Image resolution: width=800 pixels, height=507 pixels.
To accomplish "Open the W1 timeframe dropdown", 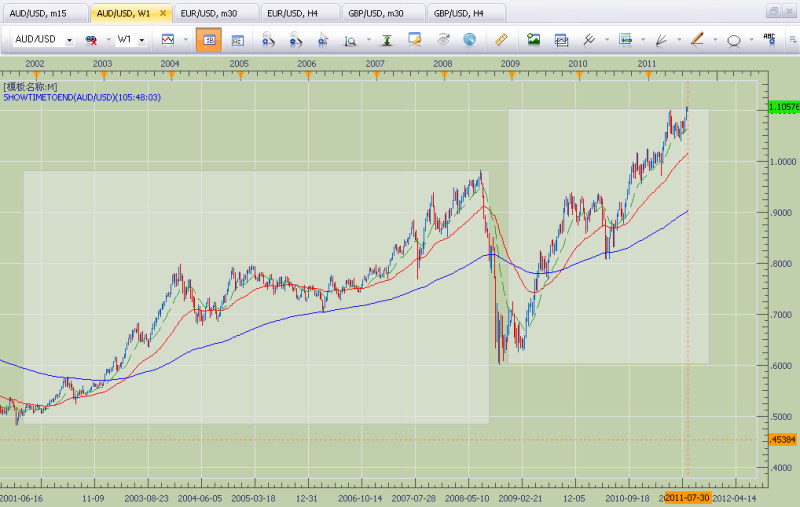I will pyautogui.click(x=142, y=40).
